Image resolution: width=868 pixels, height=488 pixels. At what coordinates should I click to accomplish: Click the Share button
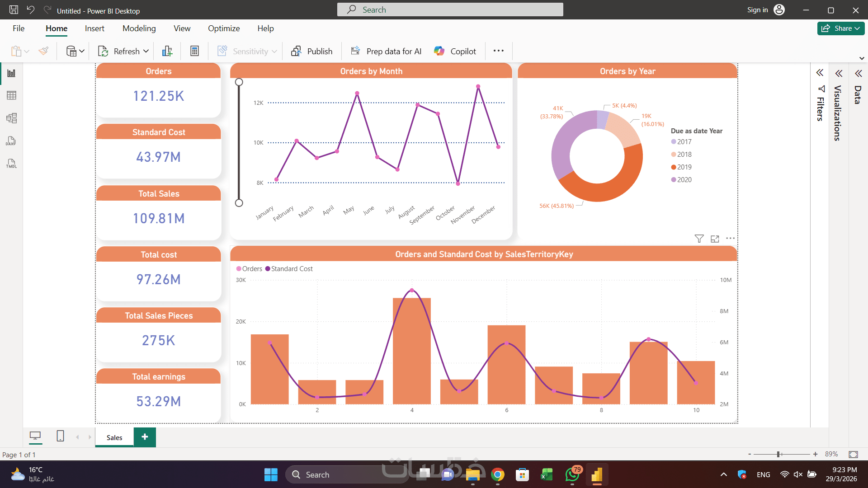click(x=840, y=28)
